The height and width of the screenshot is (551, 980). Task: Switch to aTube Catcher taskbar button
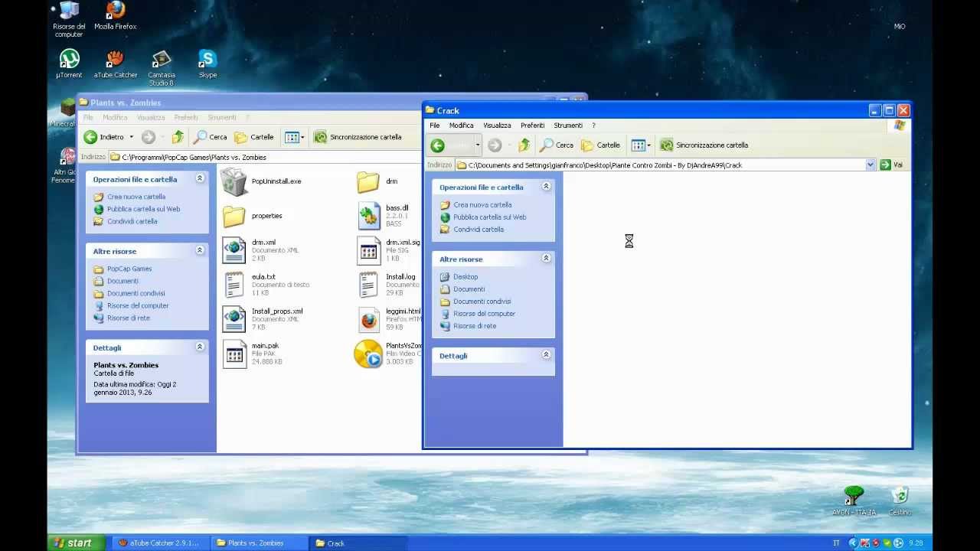click(159, 543)
